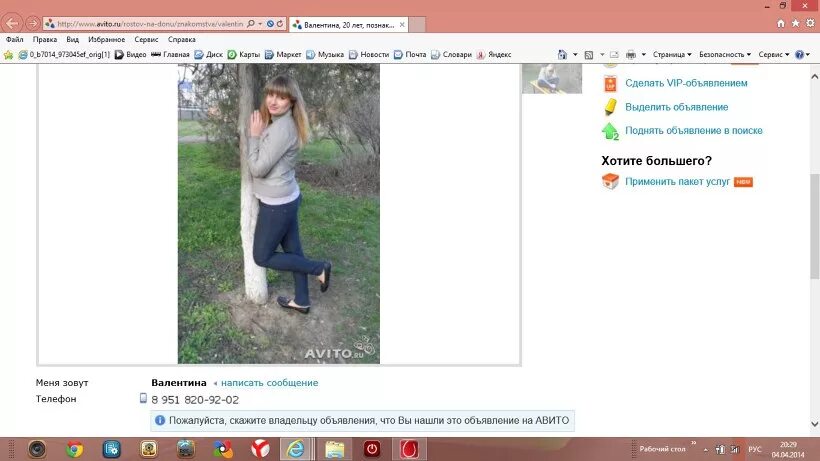Open the Безопасность dropdown menu

pos(725,54)
